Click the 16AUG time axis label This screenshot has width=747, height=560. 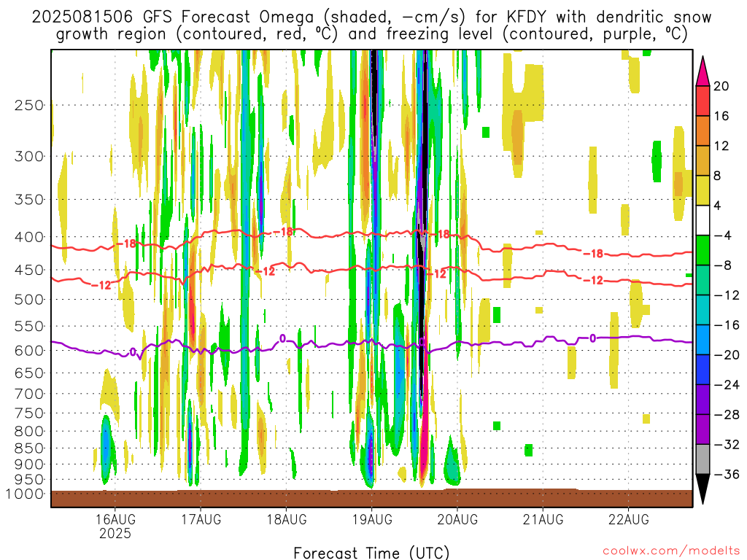point(115,519)
